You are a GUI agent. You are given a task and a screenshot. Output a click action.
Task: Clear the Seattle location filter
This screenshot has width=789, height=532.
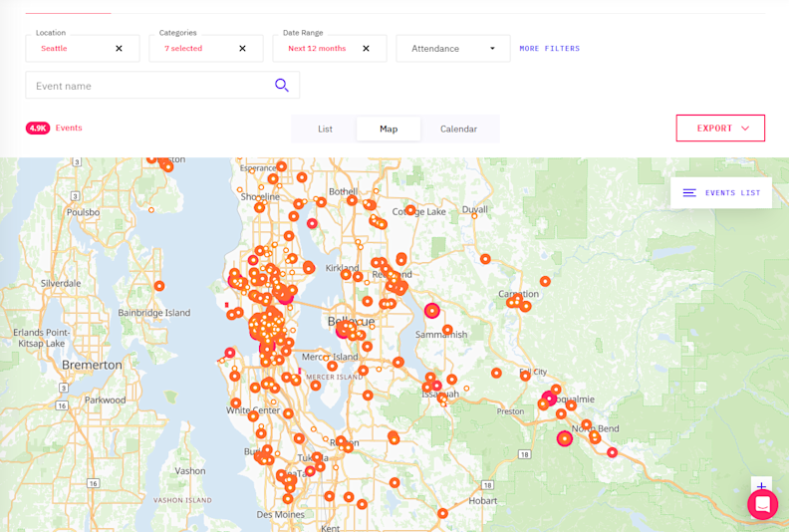click(119, 48)
